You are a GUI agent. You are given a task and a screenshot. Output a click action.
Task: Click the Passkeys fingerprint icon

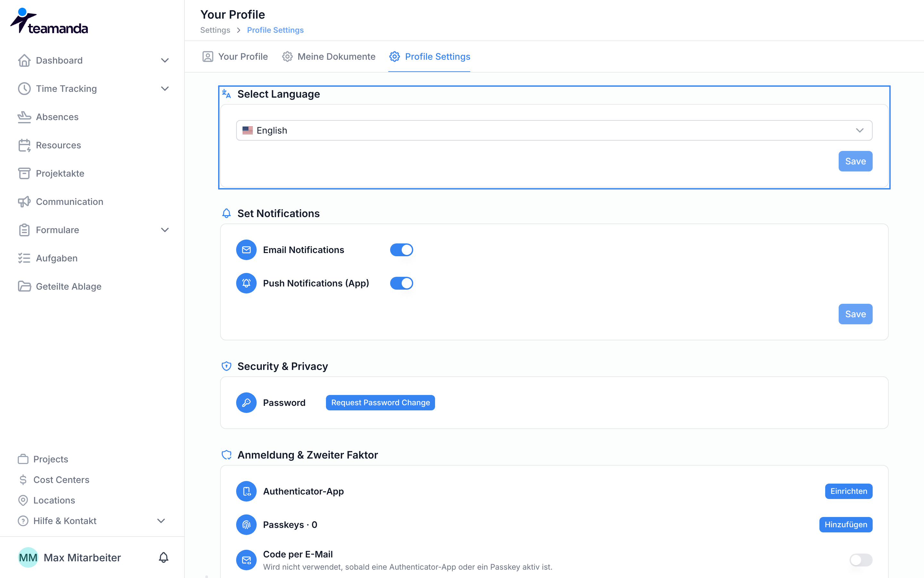(x=246, y=525)
